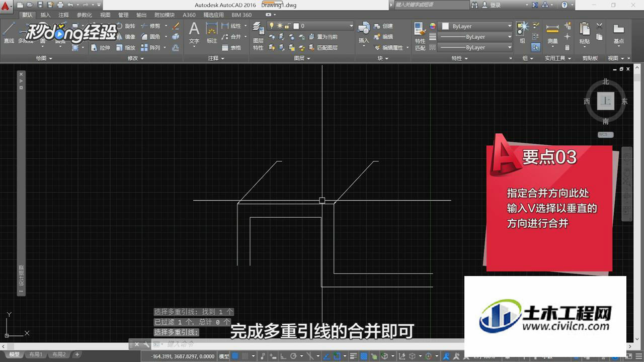Image resolution: width=644 pixels, height=362 pixels.
Task: Toggle the 模型 model space status button
Action: click(224, 356)
